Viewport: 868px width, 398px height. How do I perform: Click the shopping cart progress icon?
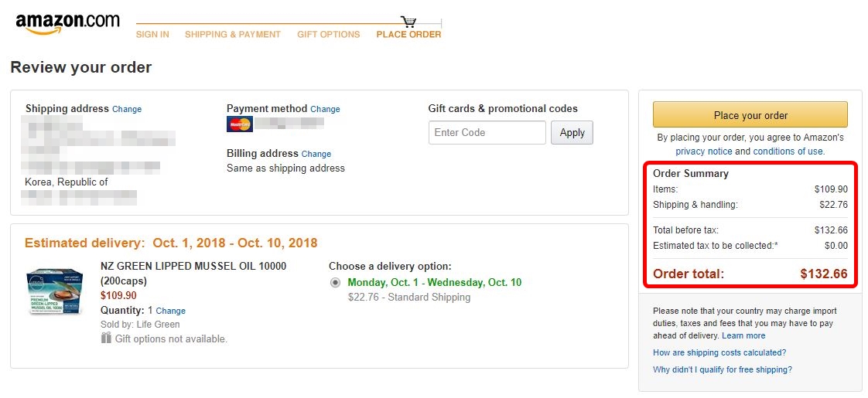408,22
